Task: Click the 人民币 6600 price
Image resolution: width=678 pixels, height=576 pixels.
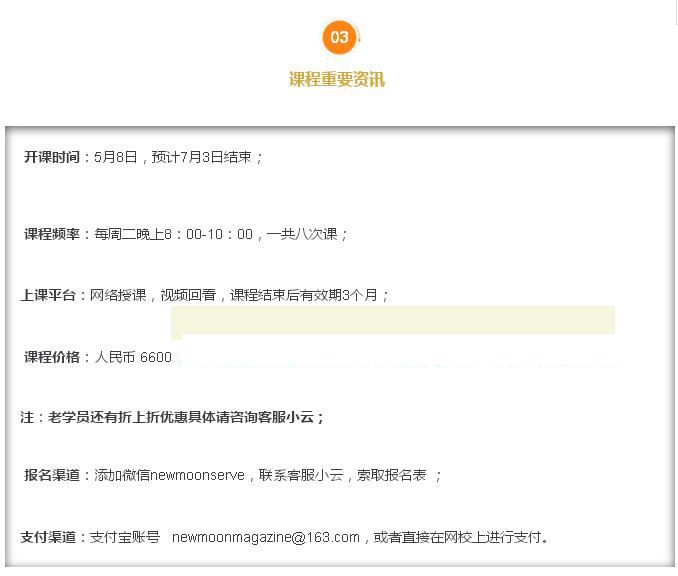Action: click(x=133, y=357)
